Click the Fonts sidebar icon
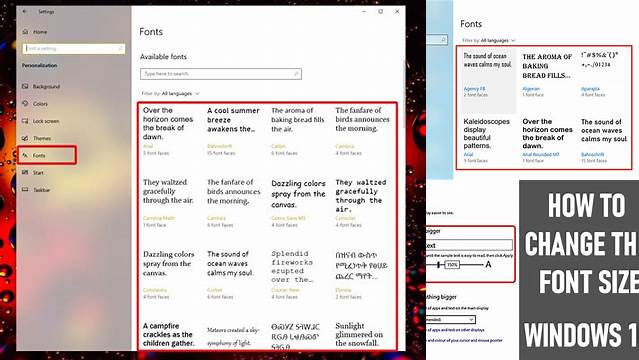This screenshot has height=360, width=639. (x=25, y=155)
